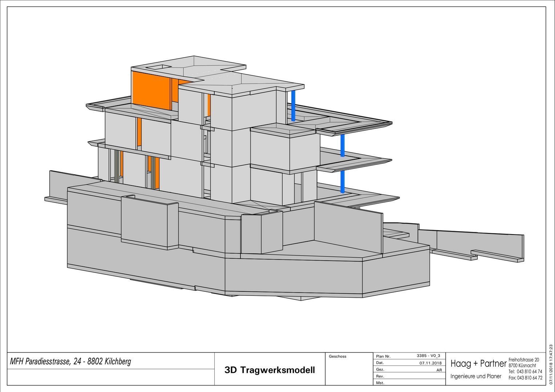Viewport: 555px width, 392px height.
Task: Click the 'Plan Nr.' label
Action: [x=384, y=356]
